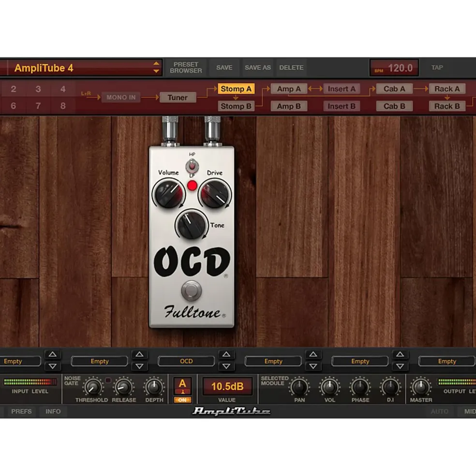Click the BPM 120.0 display
The height and width of the screenshot is (476, 476).
pos(394,68)
